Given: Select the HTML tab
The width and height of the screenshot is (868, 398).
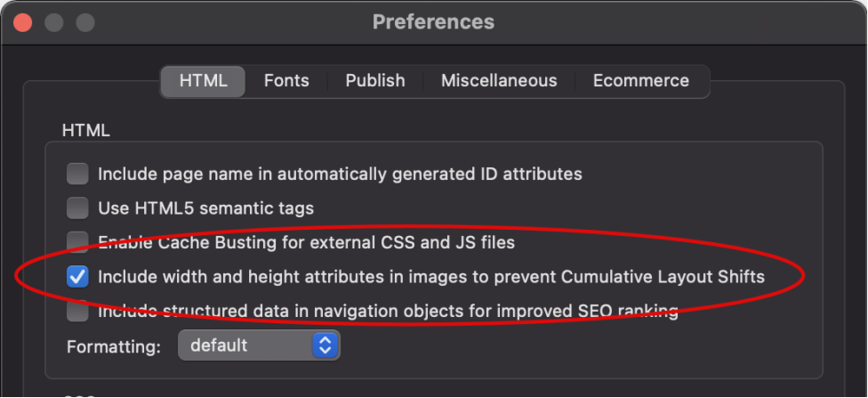Looking at the screenshot, I should point(203,81).
